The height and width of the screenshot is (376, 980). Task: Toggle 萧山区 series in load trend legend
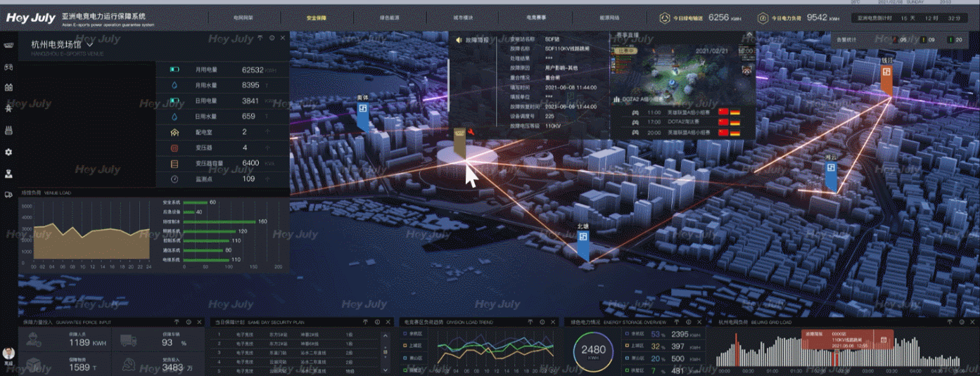(x=413, y=358)
